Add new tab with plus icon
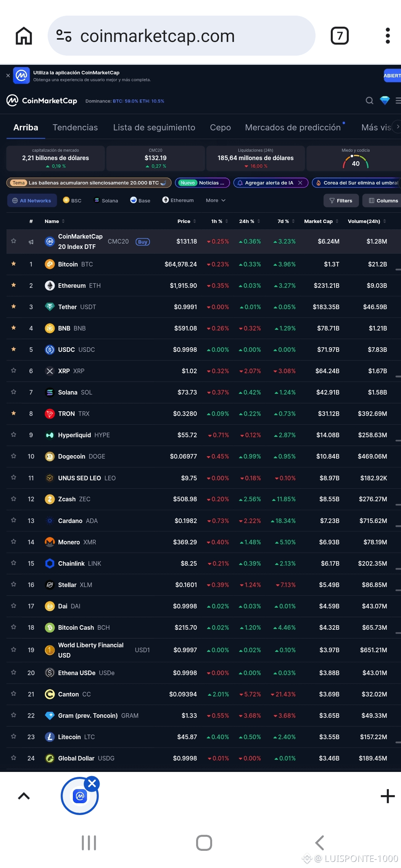 pos(388,796)
